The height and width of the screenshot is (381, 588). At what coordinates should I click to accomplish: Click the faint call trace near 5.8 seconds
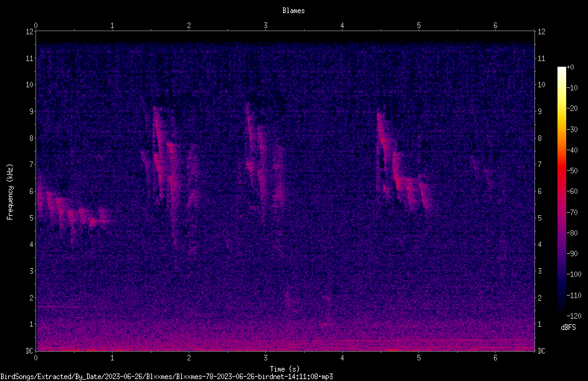[x=482, y=173]
